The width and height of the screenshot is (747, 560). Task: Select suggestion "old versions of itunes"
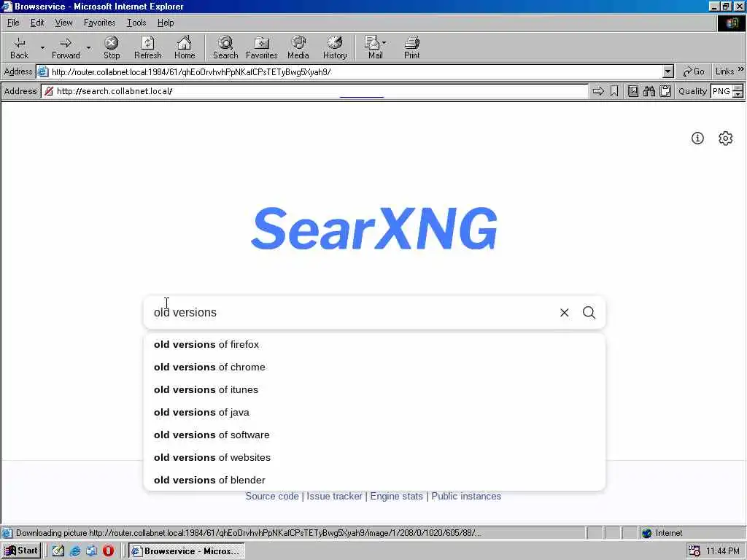(374, 389)
